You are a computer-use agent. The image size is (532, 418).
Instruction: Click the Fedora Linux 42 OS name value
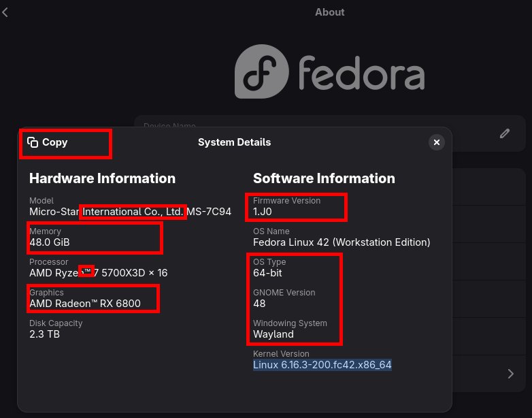[342, 242]
